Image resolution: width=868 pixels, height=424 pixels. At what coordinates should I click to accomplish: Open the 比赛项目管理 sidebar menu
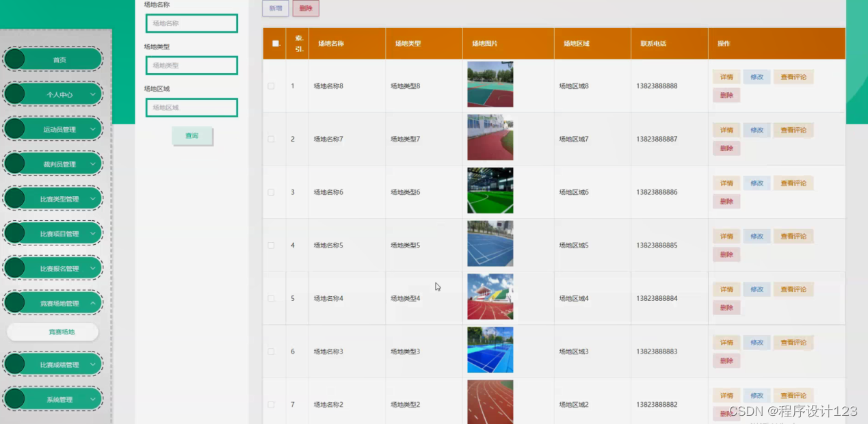(x=53, y=234)
